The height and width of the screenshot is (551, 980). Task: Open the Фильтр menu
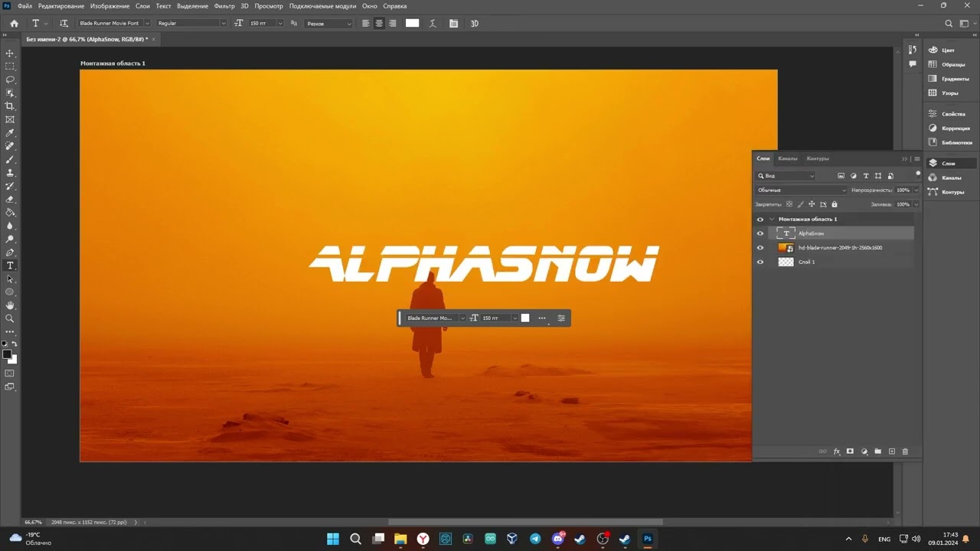click(x=224, y=5)
